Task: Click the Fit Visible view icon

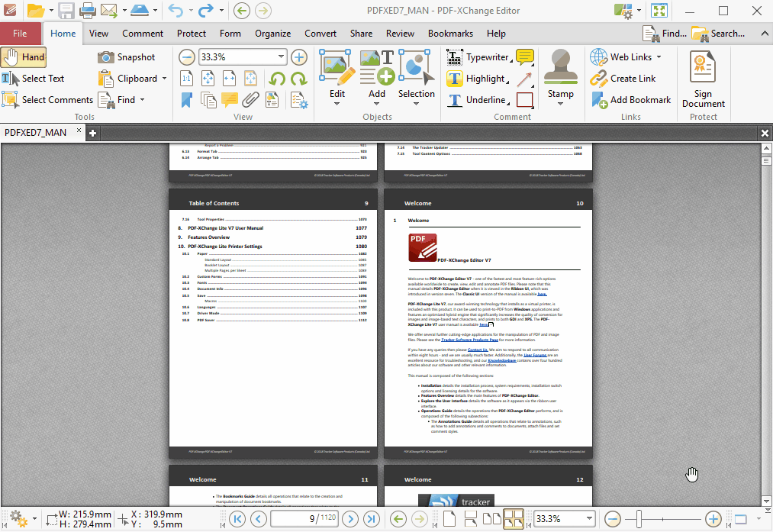Action: click(x=250, y=79)
